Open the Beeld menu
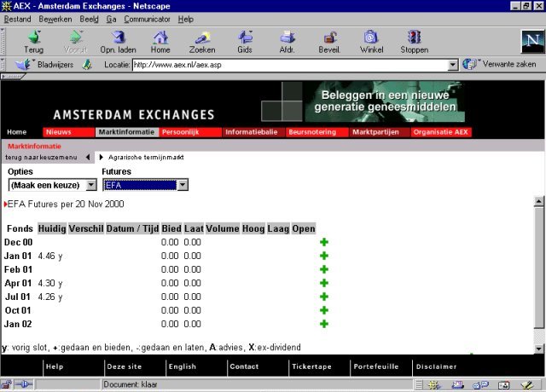 coord(89,19)
